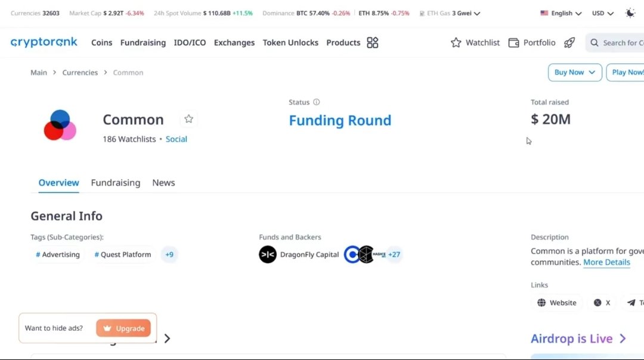Click the Common breadcrumb text
Viewport: 644px width, 360px height.
(128, 72)
